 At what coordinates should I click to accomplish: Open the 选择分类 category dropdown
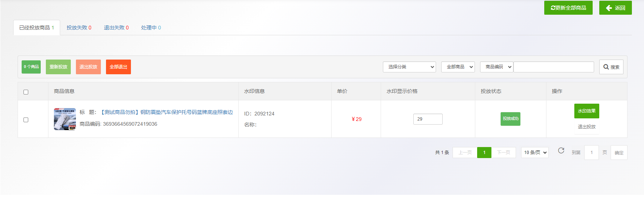pyautogui.click(x=409, y=67)
